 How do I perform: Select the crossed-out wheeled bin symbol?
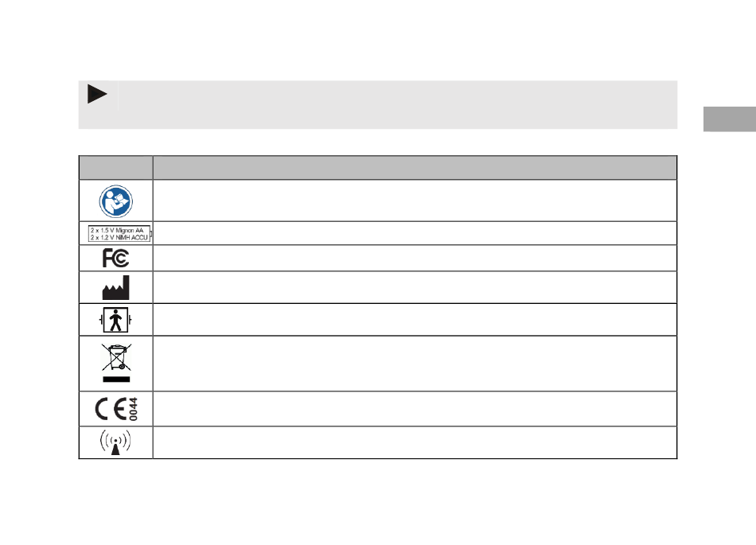click(x=115, y=363)
